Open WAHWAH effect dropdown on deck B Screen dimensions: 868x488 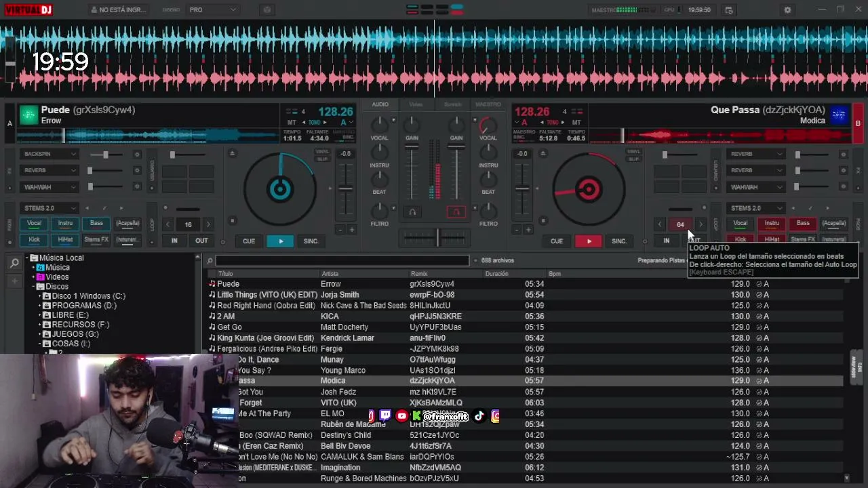click(x=755, y=186)
